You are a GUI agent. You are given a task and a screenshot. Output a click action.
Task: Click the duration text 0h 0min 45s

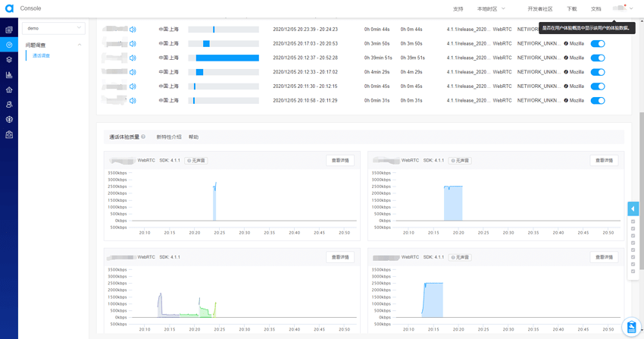pos(377,86)
